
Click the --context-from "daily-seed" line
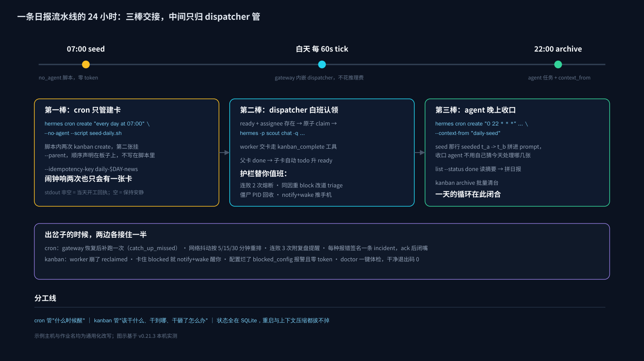(x=468, y=133)
